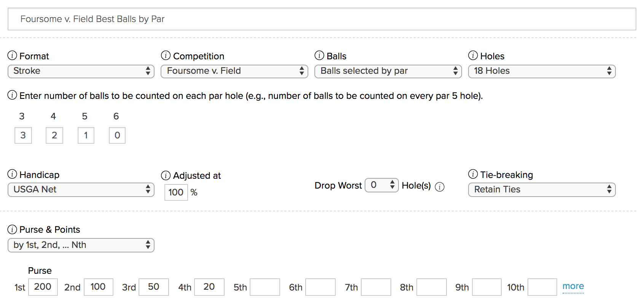Open the Handicap dropdown set to USGA Net
The height and width of the screenshot is (308, 644).
81,189
